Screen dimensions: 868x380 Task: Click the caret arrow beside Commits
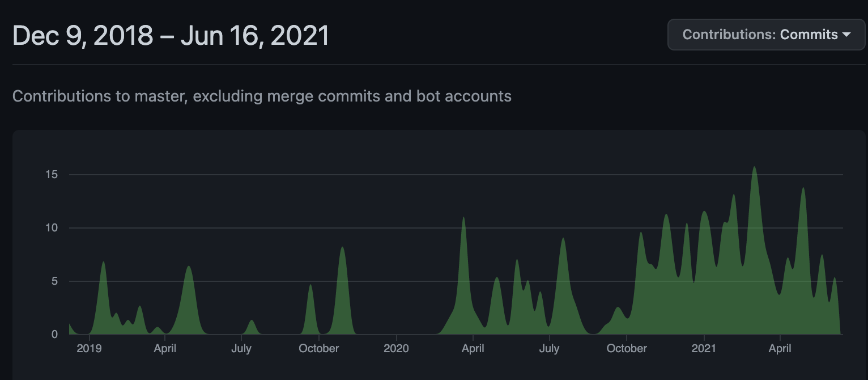tap(846, 35)
